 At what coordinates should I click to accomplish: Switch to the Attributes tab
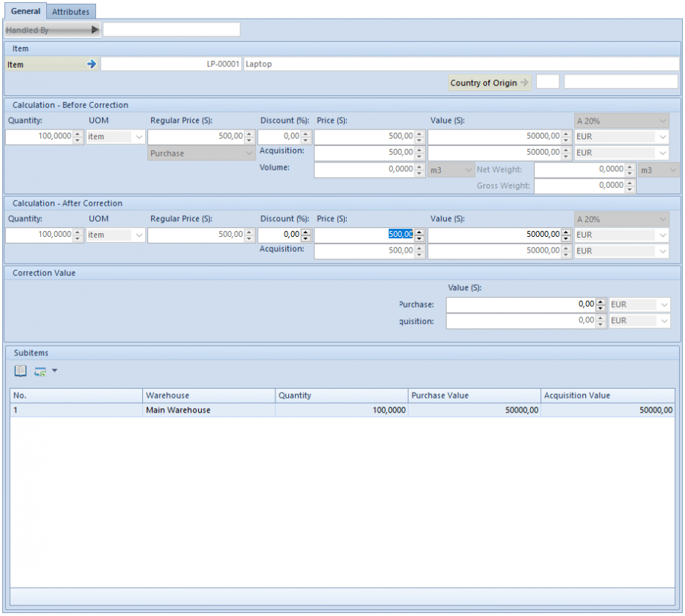(x=71, y=11)
